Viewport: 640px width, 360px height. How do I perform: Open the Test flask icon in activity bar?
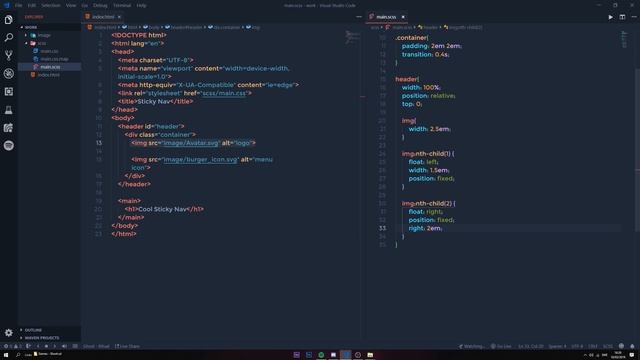(x=9, y=109)
